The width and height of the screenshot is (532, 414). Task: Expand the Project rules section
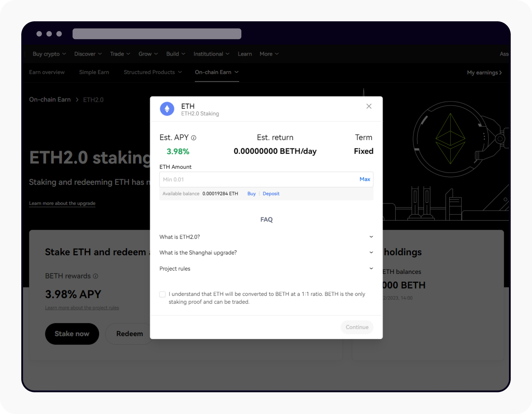371,268
